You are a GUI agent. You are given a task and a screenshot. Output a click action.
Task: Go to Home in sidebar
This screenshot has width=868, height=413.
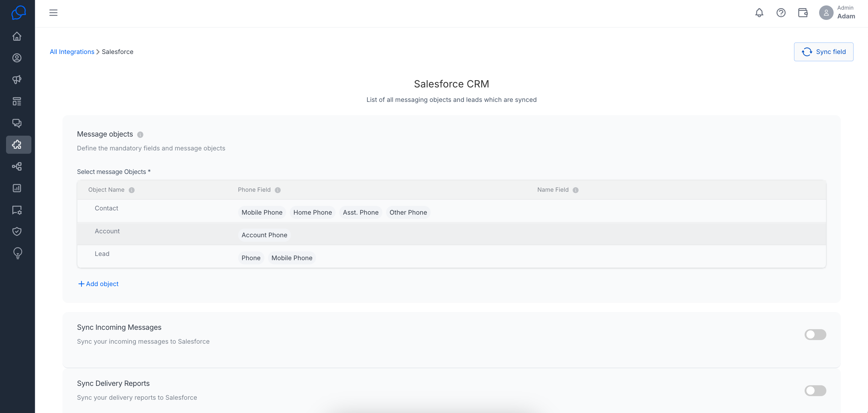click(17, 36)
